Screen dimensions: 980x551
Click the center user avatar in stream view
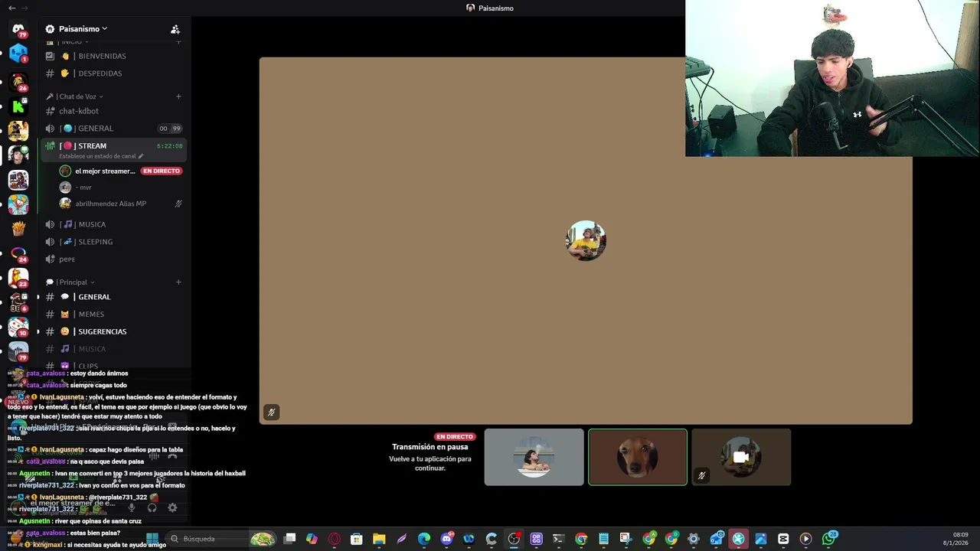pyautogui.click(x=586, y=241)
